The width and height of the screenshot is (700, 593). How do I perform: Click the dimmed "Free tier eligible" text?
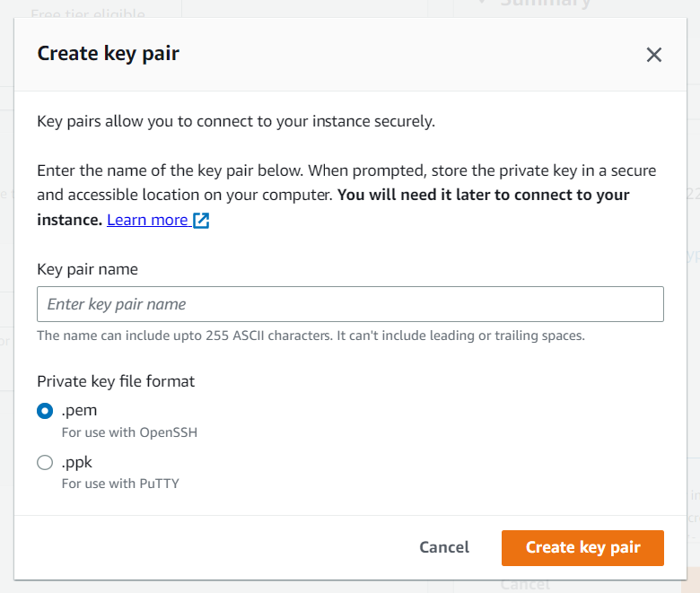[x=87, y=13]
